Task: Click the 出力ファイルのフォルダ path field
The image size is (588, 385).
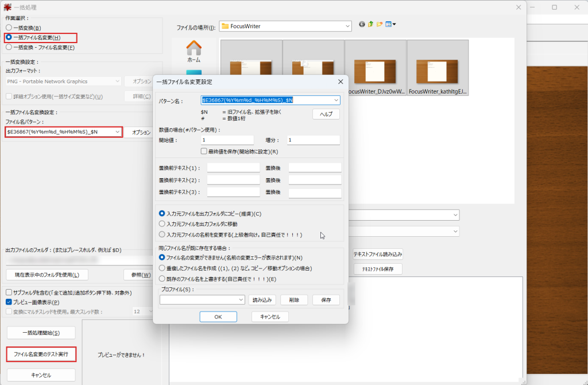Action: point(79,260)
